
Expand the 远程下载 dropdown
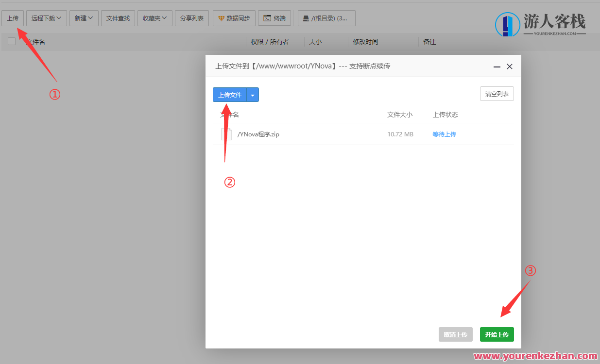[46, 18]
